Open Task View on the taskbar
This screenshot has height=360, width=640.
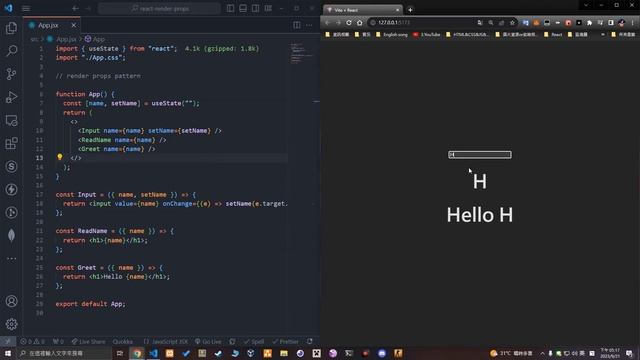point(120,353)
